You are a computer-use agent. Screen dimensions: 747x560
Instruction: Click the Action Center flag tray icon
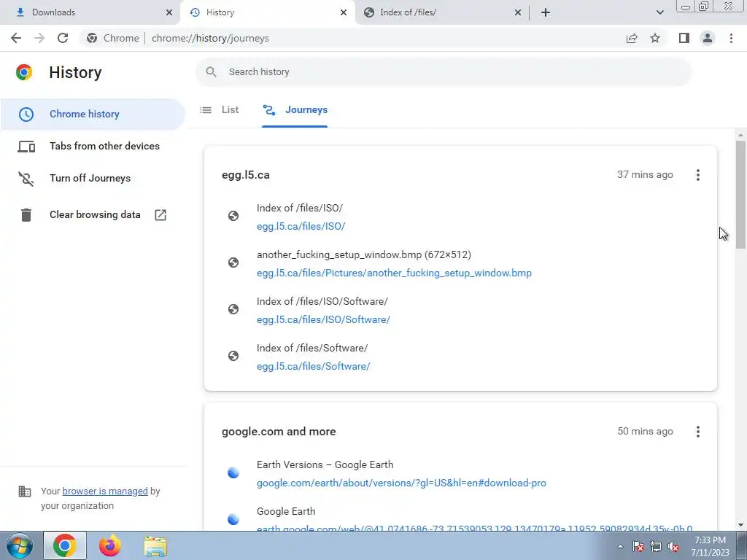[x=638, y=547]
